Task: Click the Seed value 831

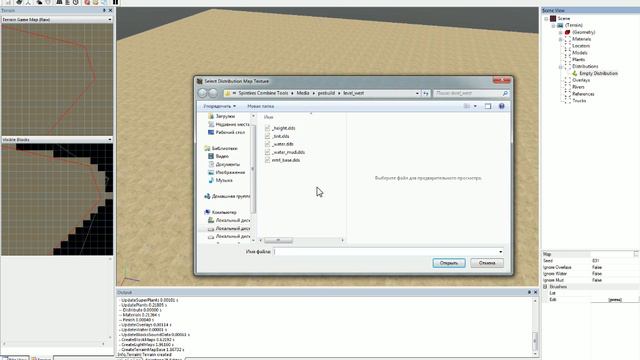Action: [596, 261]
